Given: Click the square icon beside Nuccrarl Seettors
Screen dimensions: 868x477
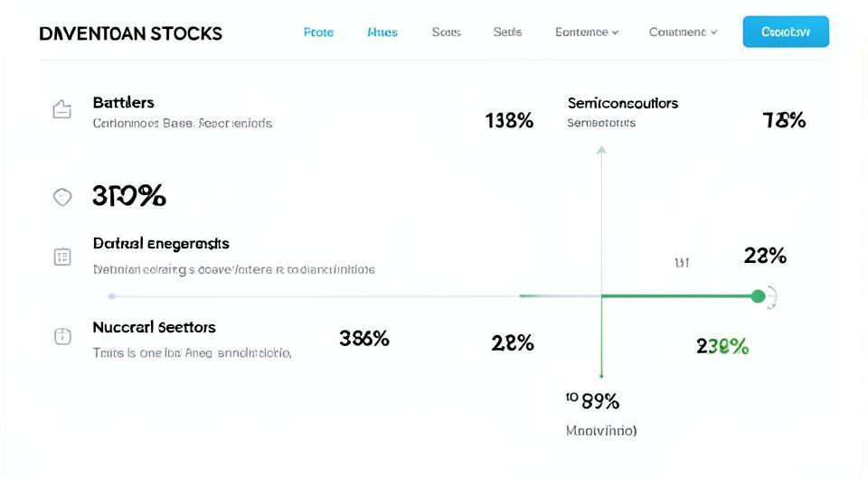Looking at the screenshot, I should [x=62, y=337].
